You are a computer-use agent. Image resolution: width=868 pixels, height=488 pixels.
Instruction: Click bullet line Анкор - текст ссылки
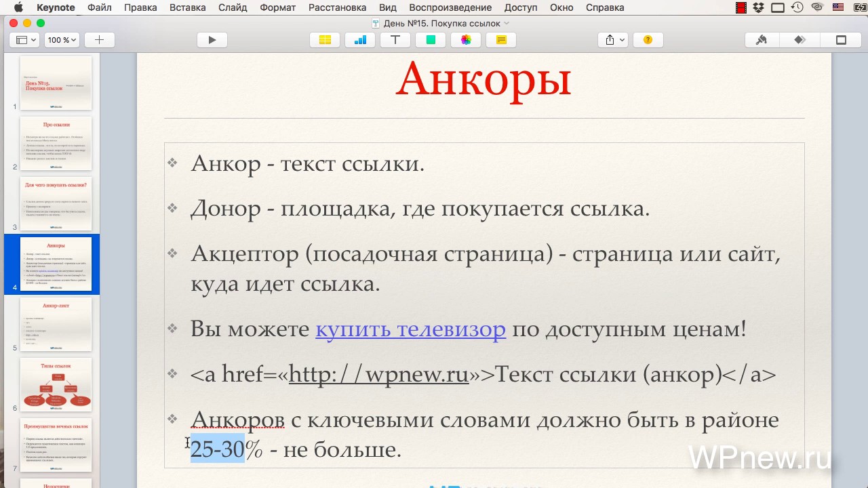coord(307,163)
